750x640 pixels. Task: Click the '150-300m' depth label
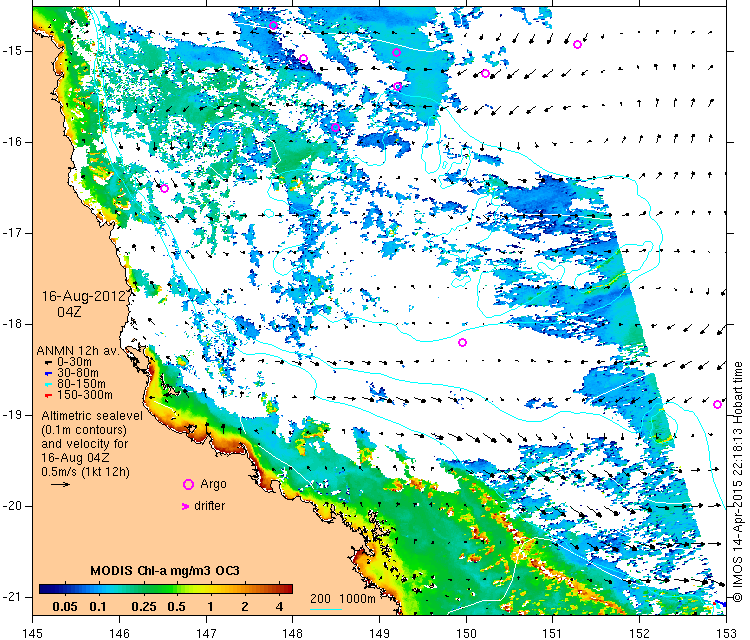(x=85, y=395)
